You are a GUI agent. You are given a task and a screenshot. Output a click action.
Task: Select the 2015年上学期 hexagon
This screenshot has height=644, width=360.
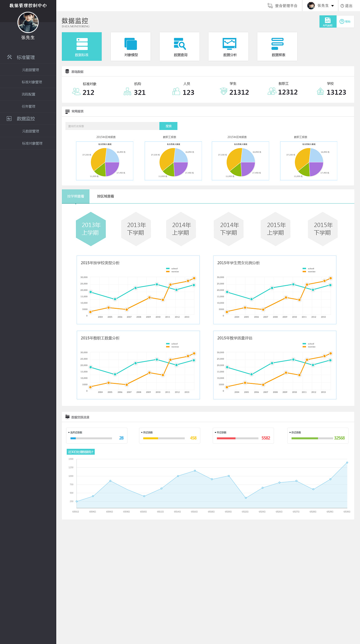[276, 229]
